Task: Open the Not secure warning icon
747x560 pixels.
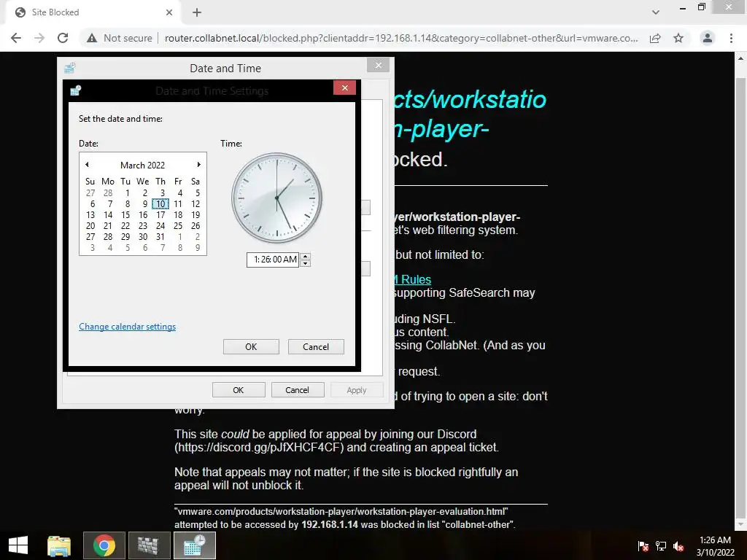Action: point(92,38)
